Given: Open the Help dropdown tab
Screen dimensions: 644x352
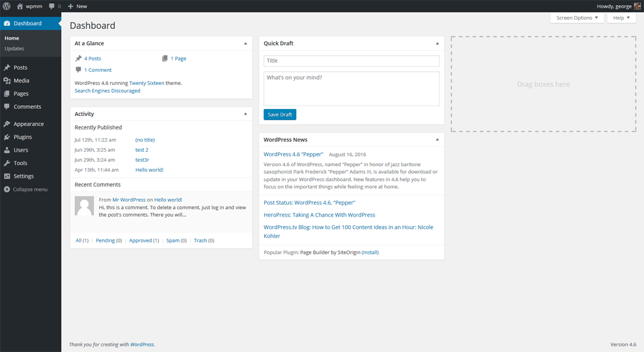Looking at the screenshot, I should 621,18.
